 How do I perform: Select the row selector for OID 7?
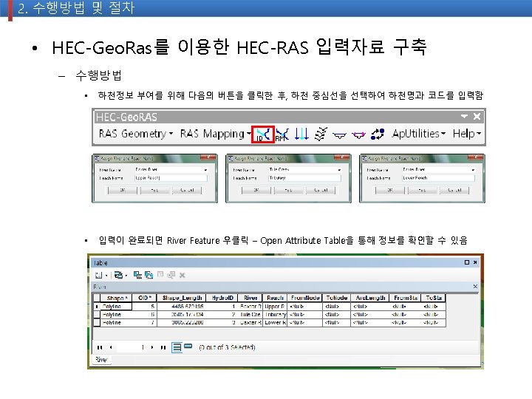pyautogui.click(x=97, y=322)
